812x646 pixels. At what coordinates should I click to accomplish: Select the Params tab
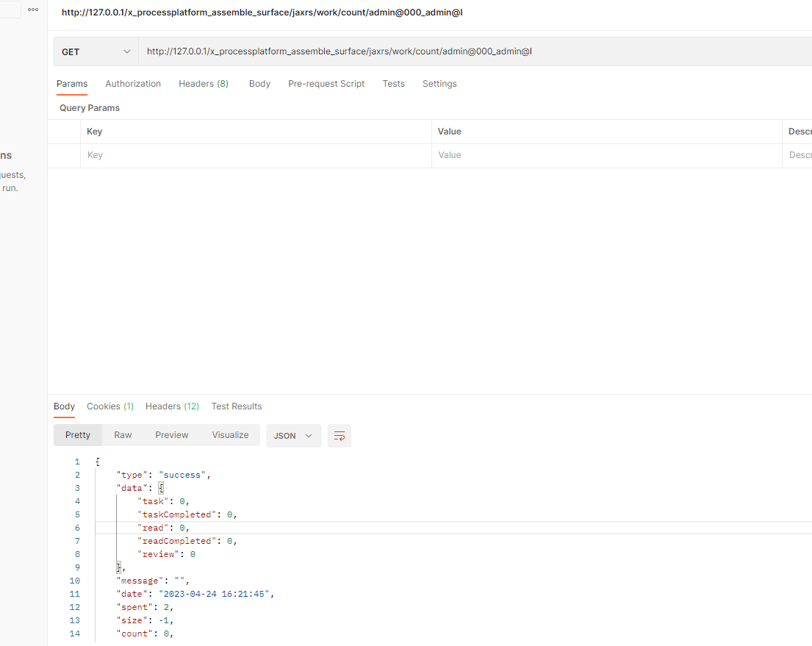pos(72,84)
